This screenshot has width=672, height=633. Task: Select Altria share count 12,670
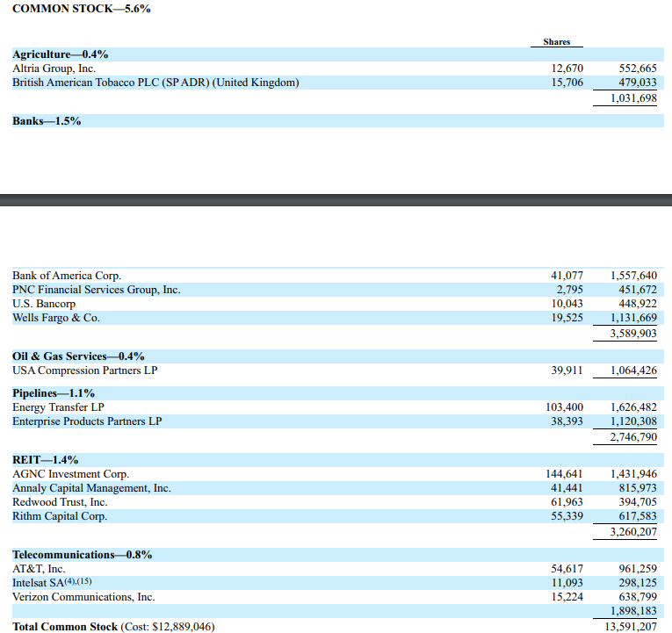coord(567,68)
